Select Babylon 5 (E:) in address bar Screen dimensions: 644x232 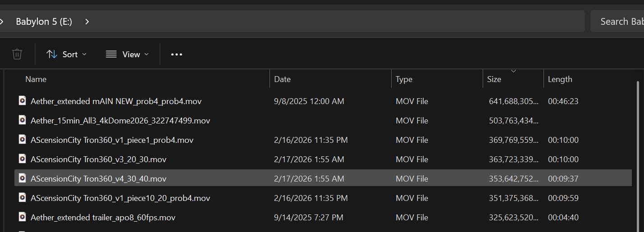[x=44, y=22]
